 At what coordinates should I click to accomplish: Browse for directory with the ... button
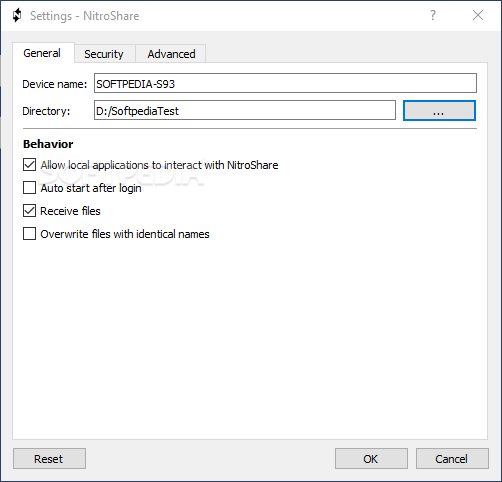coord(439,111)
